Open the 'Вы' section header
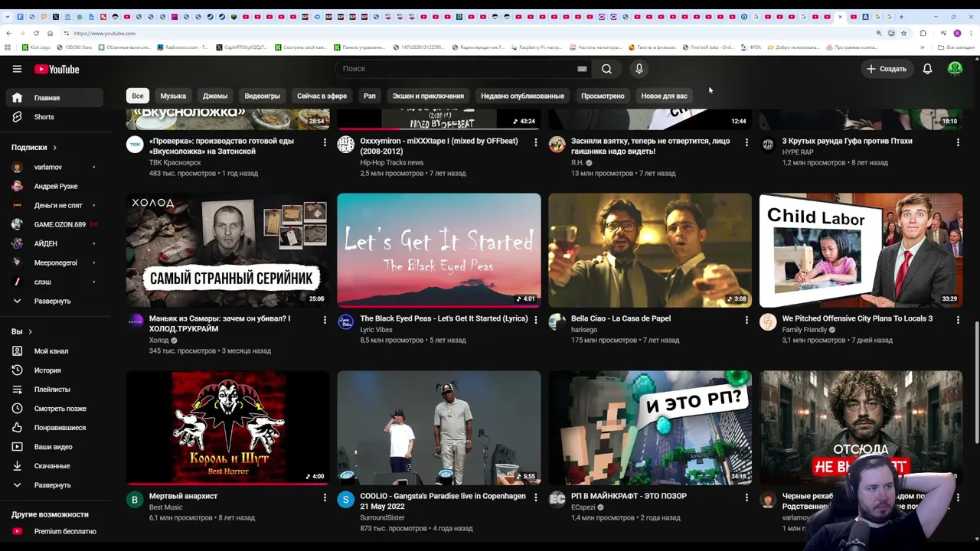Image resolution: width=980 pixels, height=551 pixels. click(x=21, y=332)
